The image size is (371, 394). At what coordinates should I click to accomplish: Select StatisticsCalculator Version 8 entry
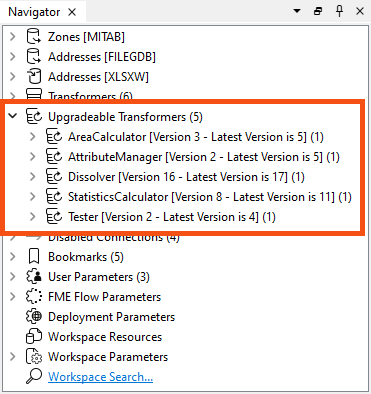pyautogui.click(x=210, y=197)
